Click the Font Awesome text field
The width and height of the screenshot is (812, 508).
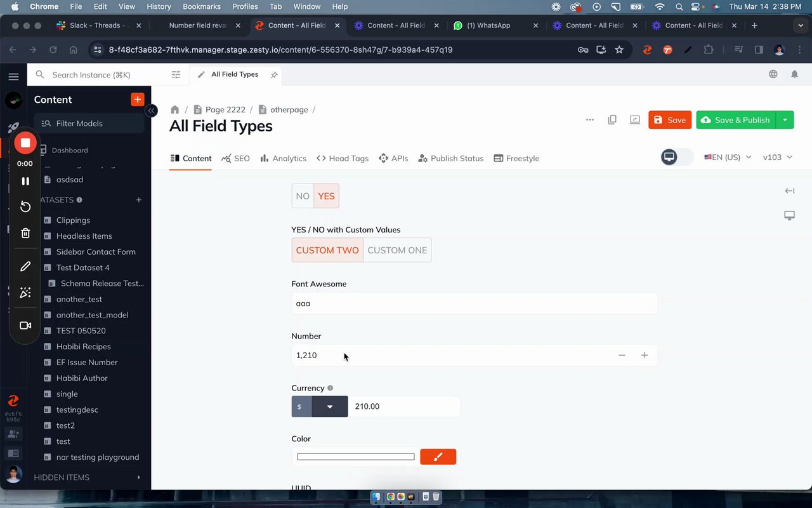[474, 304]
